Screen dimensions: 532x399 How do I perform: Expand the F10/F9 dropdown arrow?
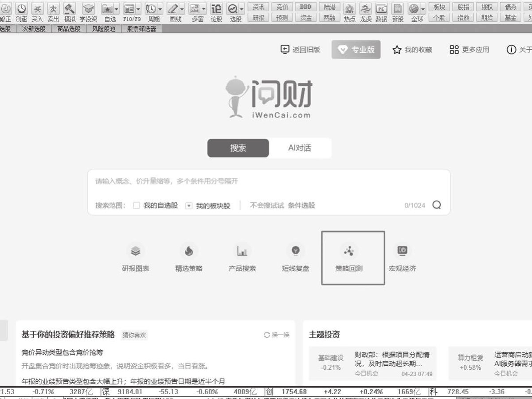point(138,8)
